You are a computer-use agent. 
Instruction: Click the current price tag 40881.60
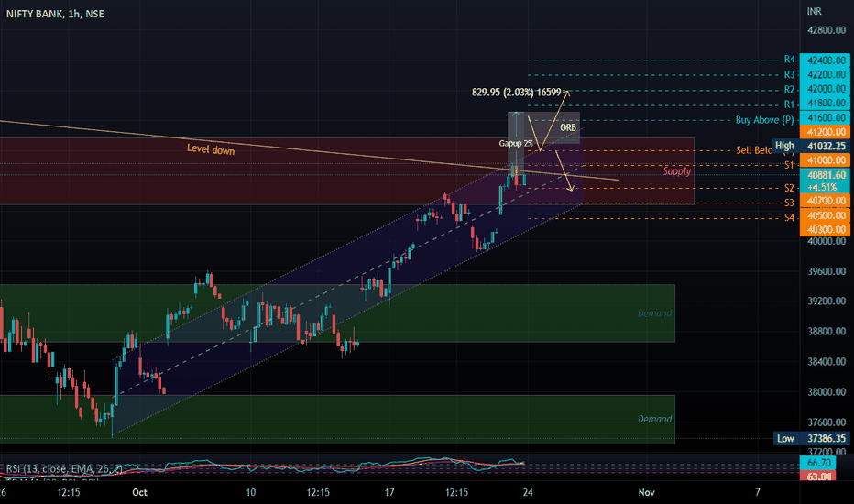[x=825, y=175]
